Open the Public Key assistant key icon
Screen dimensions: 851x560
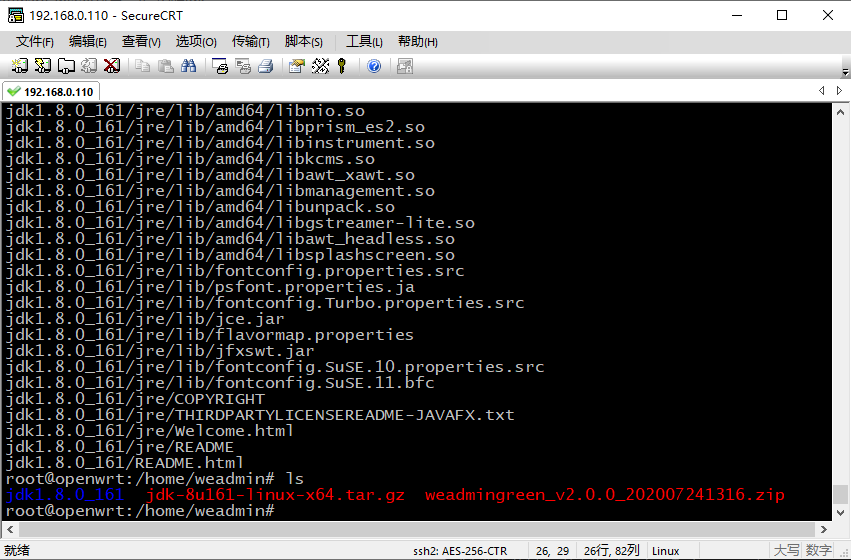[342, 66]
